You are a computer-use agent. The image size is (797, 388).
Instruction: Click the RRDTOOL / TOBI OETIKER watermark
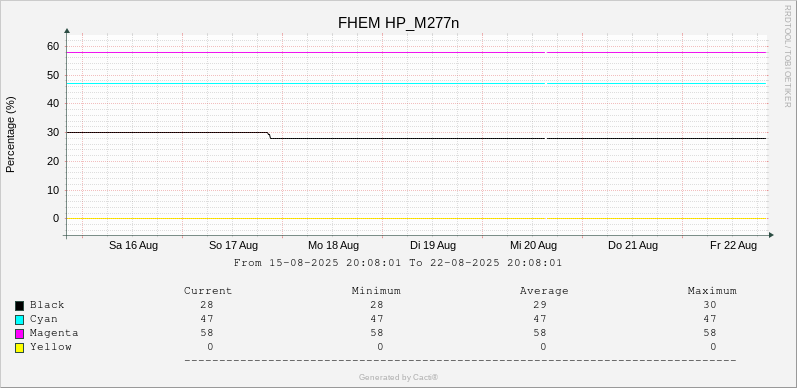(787, 55)
